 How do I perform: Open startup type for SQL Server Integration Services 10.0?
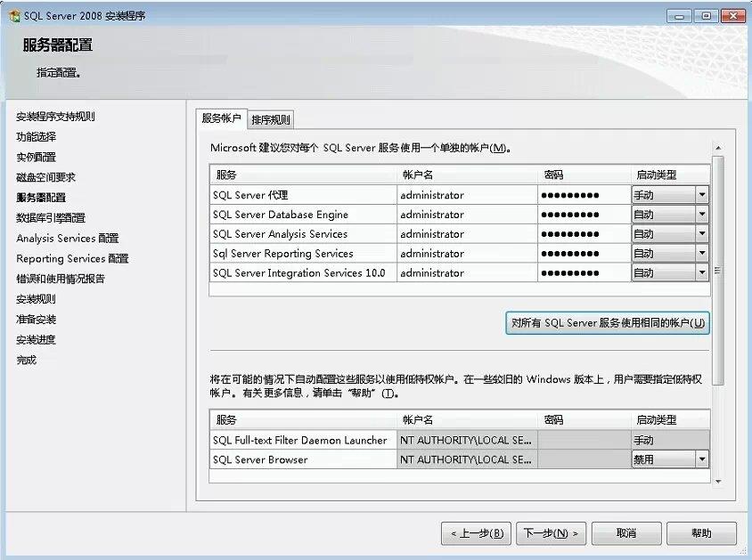click(x=702, y=273)
